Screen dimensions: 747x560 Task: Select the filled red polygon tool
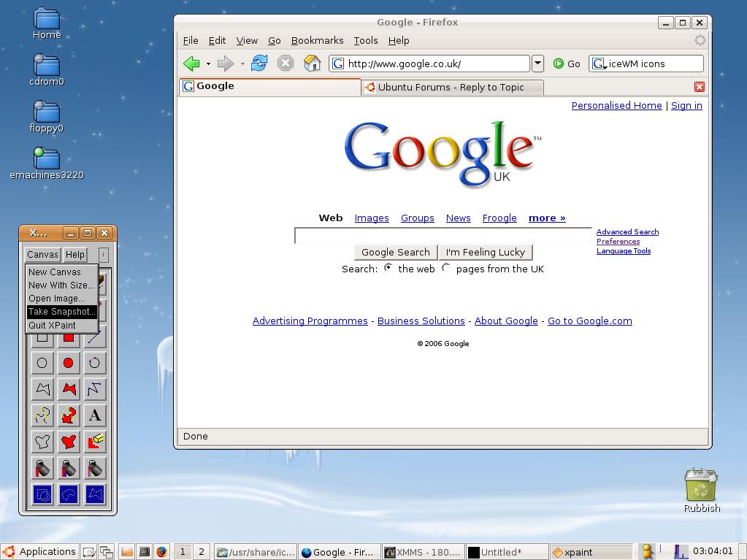pos(68,390)
